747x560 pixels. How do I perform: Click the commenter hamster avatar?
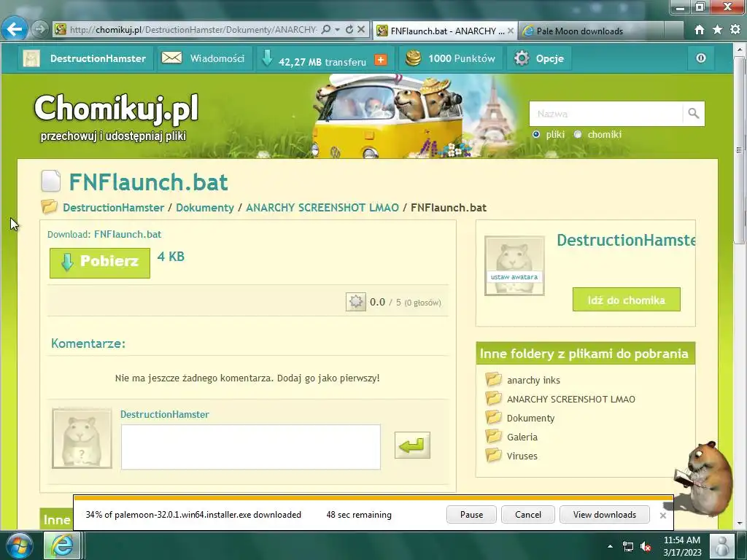click(82, 438)
